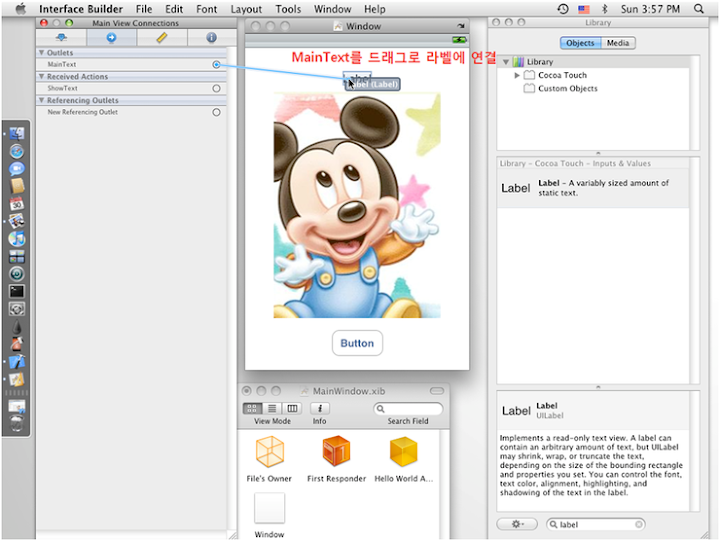Click the Hello World App Delegate cube
The image size is (720, 541).
[x=404, y=453]
